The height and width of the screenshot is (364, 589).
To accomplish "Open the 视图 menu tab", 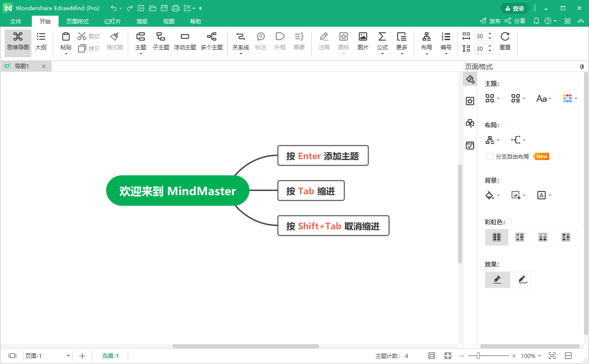I will pos(168,21).
